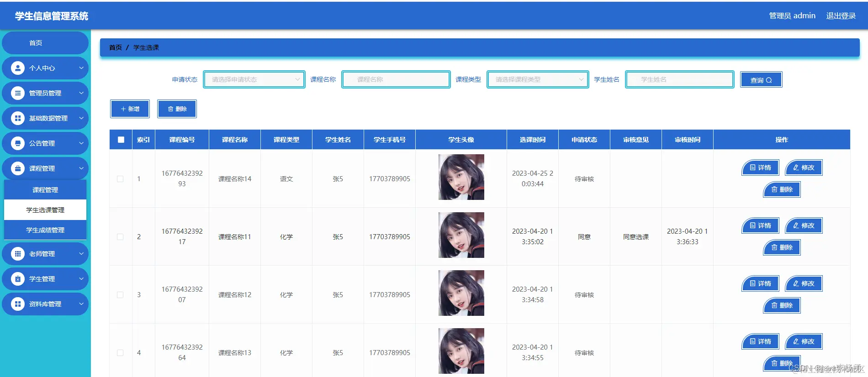
Task: Collapse 课程管理 menu chevron
Action: tap(81, 168)
